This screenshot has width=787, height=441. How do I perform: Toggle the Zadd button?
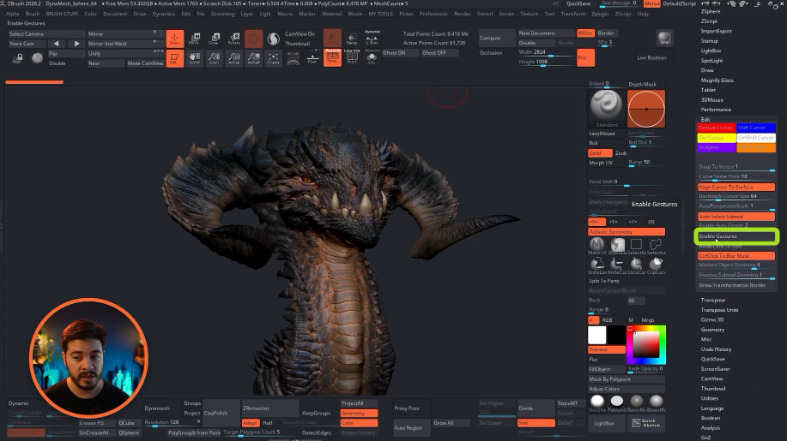click(x=600, y=153)
